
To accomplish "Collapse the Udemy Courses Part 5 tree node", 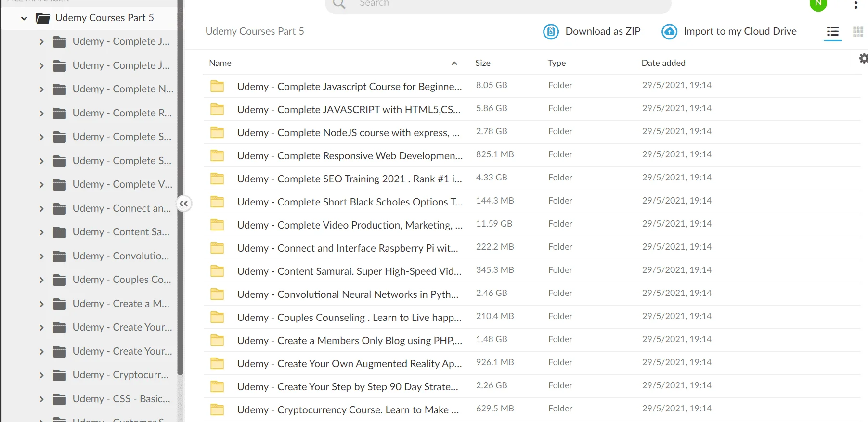I will point(24,19).
